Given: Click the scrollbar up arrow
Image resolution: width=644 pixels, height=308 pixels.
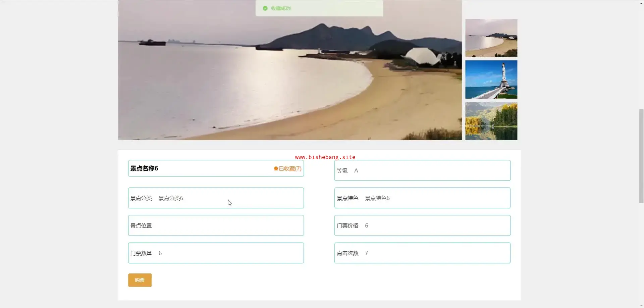Looking at the screenshot, I should [x=641, y=3].
